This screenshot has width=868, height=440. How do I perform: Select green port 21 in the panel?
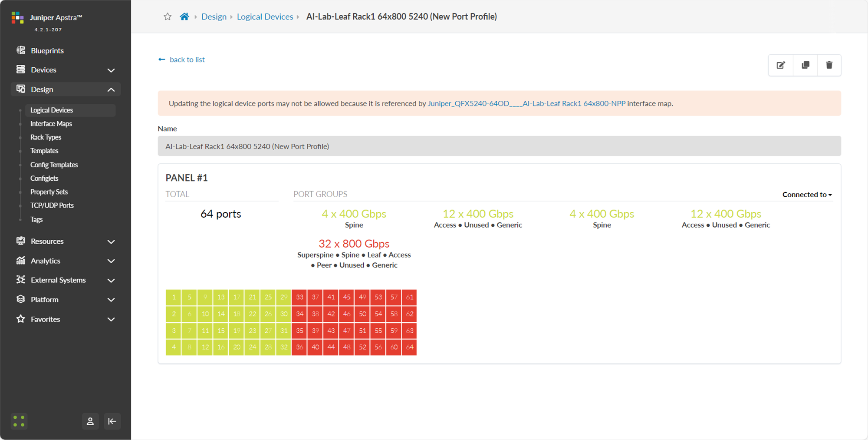click(x=252, y=298)
